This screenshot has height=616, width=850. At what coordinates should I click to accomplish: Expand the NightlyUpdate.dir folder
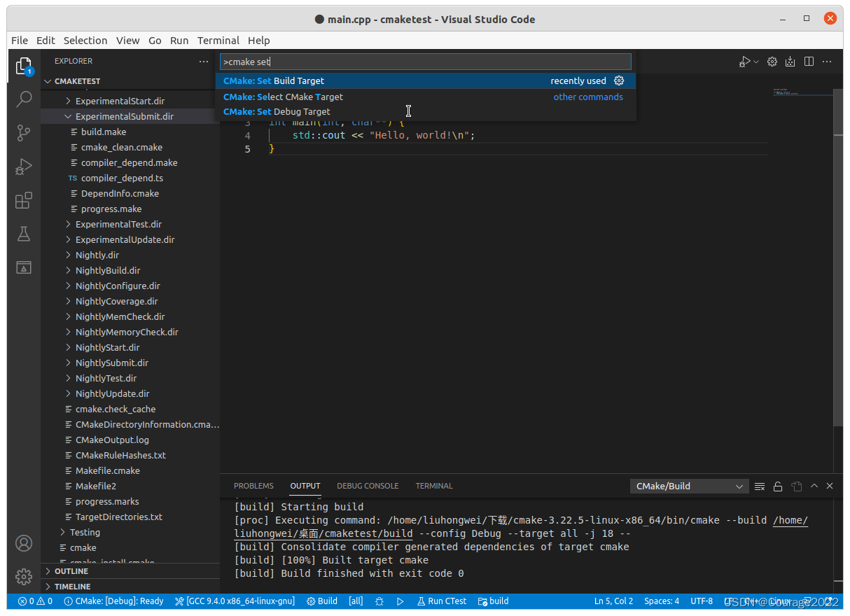(x=130, y=393)
